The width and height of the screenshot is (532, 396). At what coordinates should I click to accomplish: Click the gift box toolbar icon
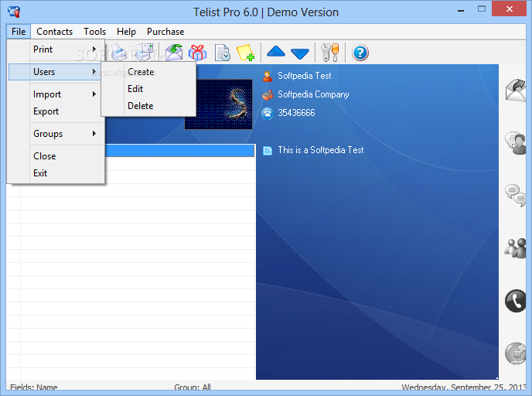[x=197, y=53]
